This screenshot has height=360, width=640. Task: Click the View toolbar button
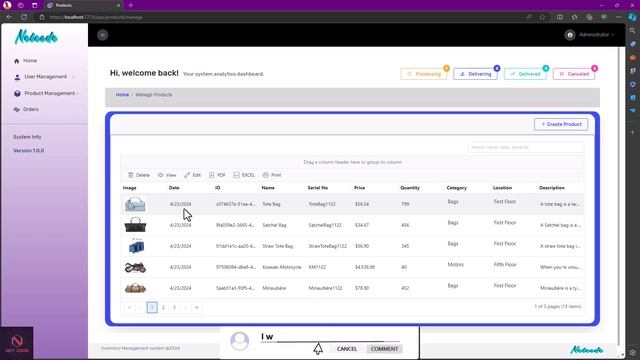pos(167,175)
